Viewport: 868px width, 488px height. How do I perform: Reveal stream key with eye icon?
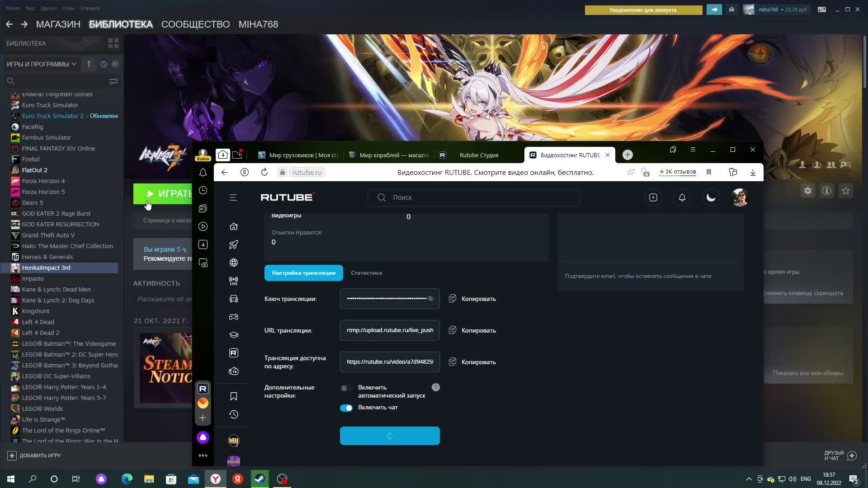(x=430, y=299)
